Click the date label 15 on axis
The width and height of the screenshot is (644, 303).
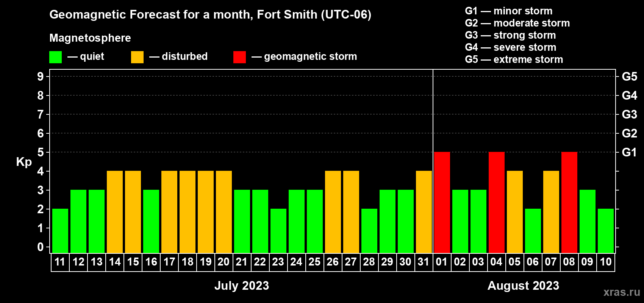tap(133, 262)
